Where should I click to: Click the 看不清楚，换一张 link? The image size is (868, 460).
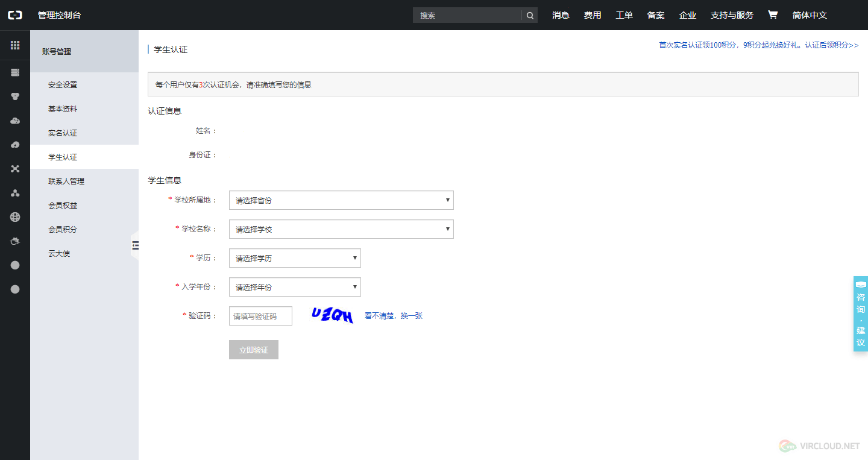pos(394,315)
